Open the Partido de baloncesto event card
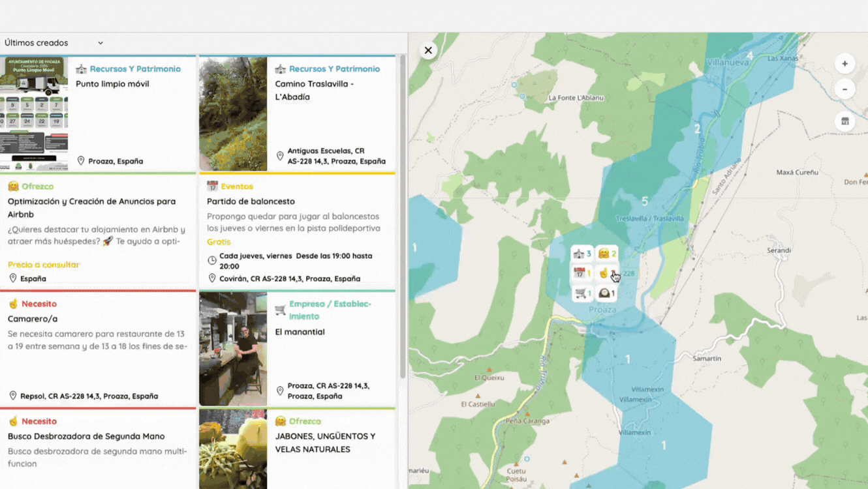868x489 pixels. coord(251,201)
